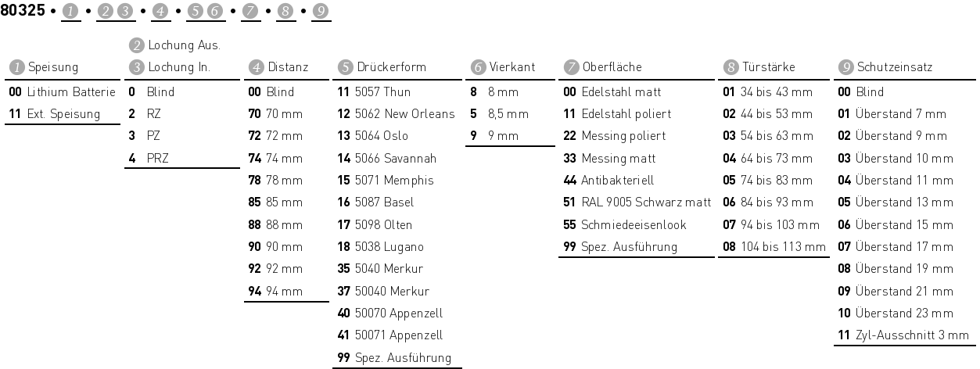Image resolution: width=980 pixels, height=369 pixels.
Task: Click circle 3 icon next to Lochung In.
Action: (x=135, y=68)
